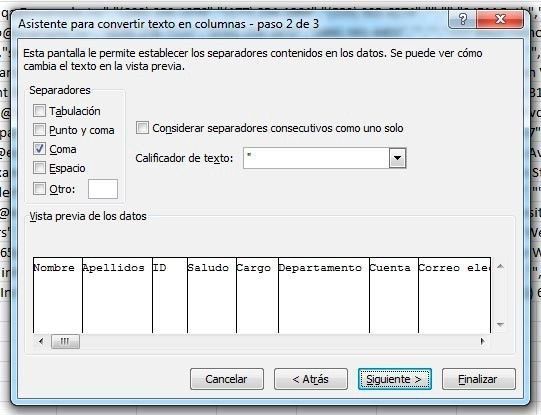Click the Otro custom separator text box
This screenshot has width=541, height=415.
pyautogui.click(x=103, y=189)
